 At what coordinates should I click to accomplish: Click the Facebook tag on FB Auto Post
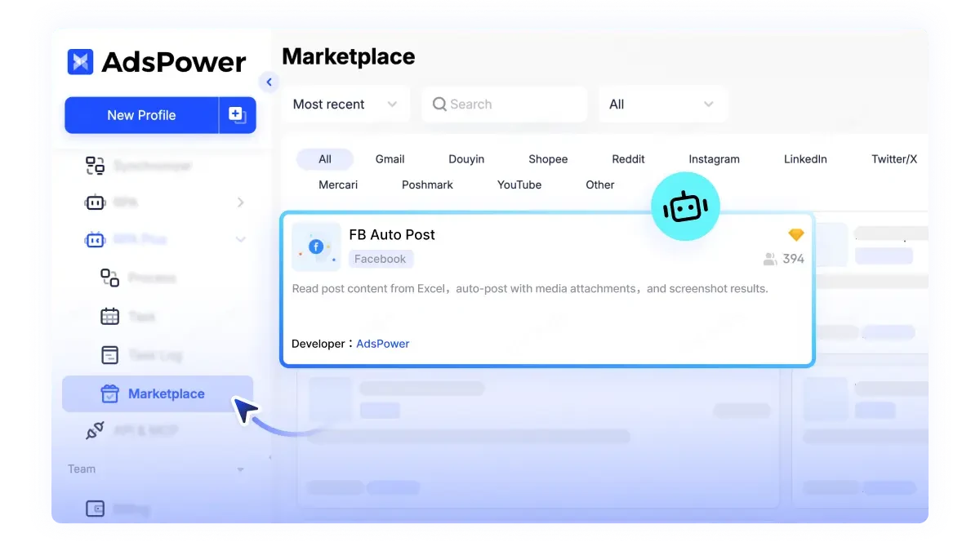(x=381, y=259)
